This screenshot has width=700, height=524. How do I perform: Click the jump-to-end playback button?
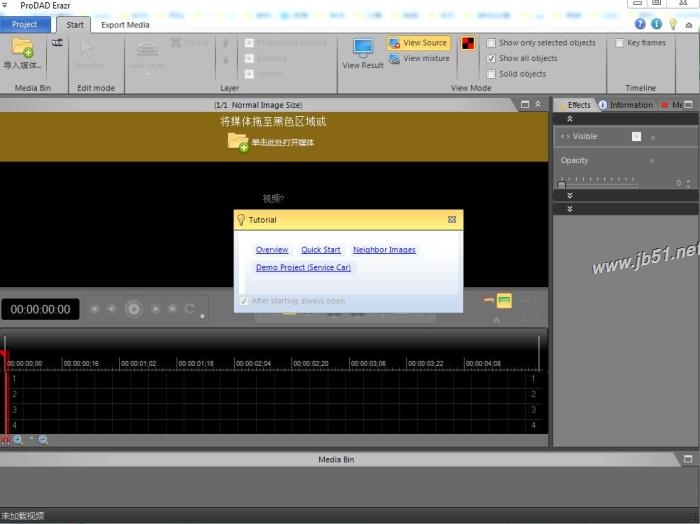pyautogui.click(x=172, y=308)
